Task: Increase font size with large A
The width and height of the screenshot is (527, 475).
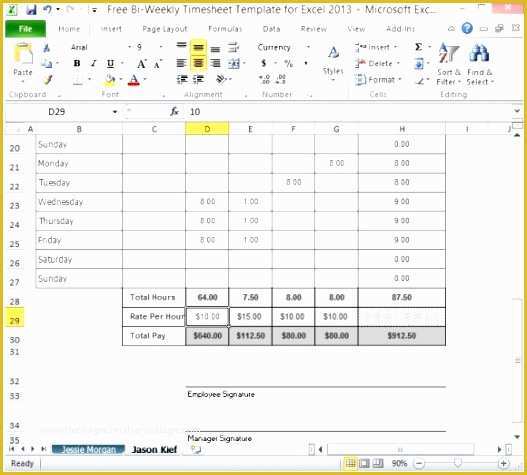Action: (x=141, y=64)
